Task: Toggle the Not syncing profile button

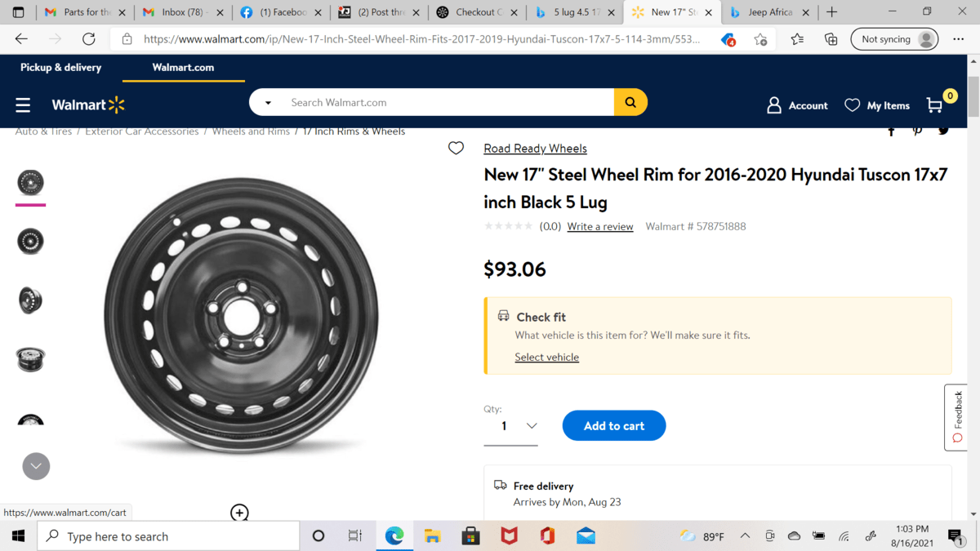Action: click(894, 39)
